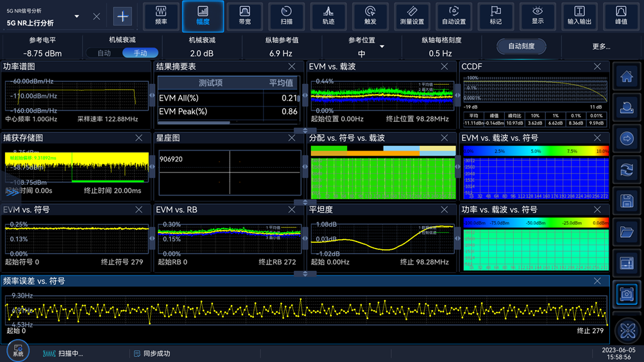
Task: Set mechanical attenuation to 自动
Action: pos(105,53)
